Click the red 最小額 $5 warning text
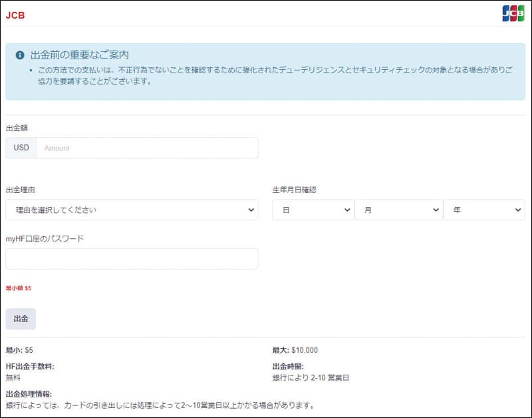532x418 pixels. point(19,288)
